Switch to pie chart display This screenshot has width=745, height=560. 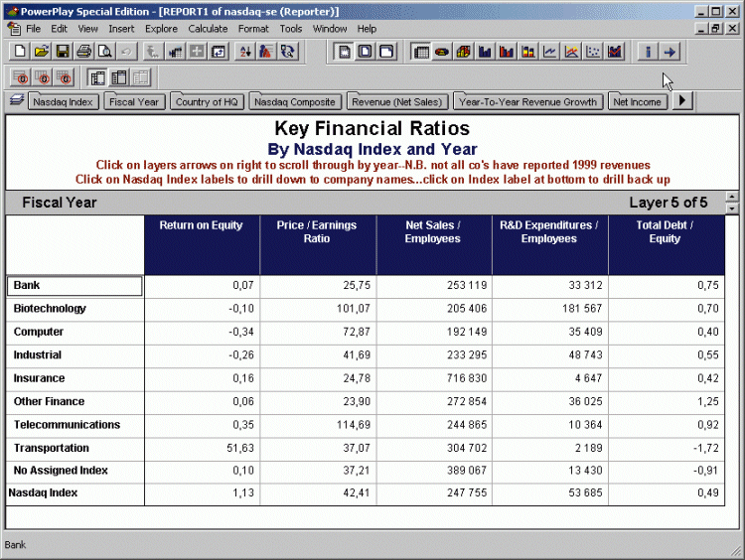click(442, 52)
